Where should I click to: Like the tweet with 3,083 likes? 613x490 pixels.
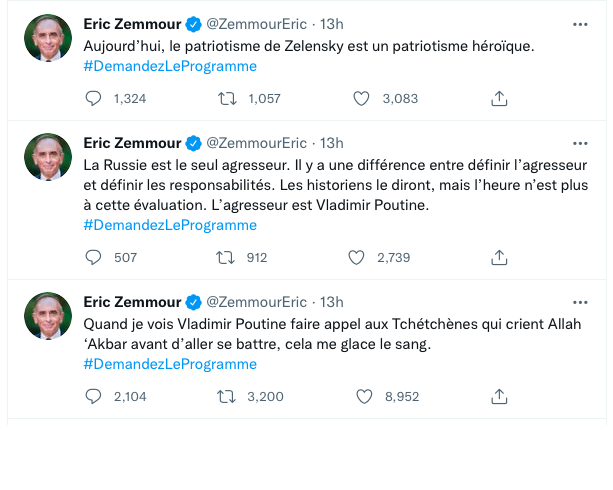362,98
